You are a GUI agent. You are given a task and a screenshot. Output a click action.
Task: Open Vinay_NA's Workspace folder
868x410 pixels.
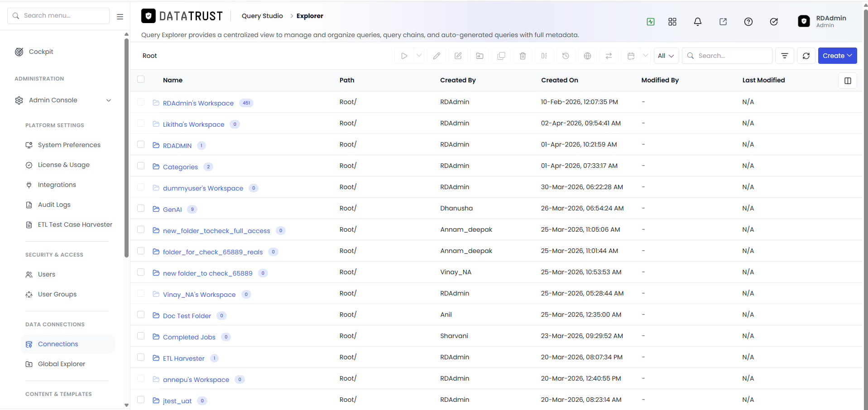point(199,295)
